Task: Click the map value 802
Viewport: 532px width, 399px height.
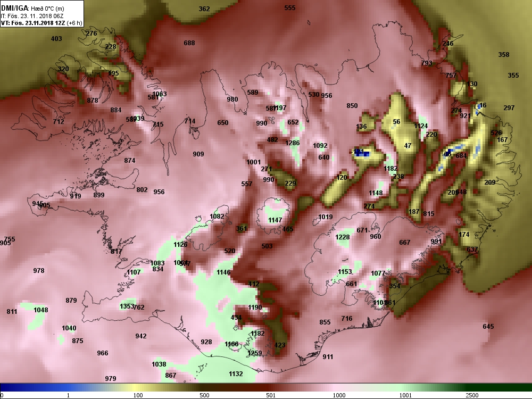Action: [142, 190]
